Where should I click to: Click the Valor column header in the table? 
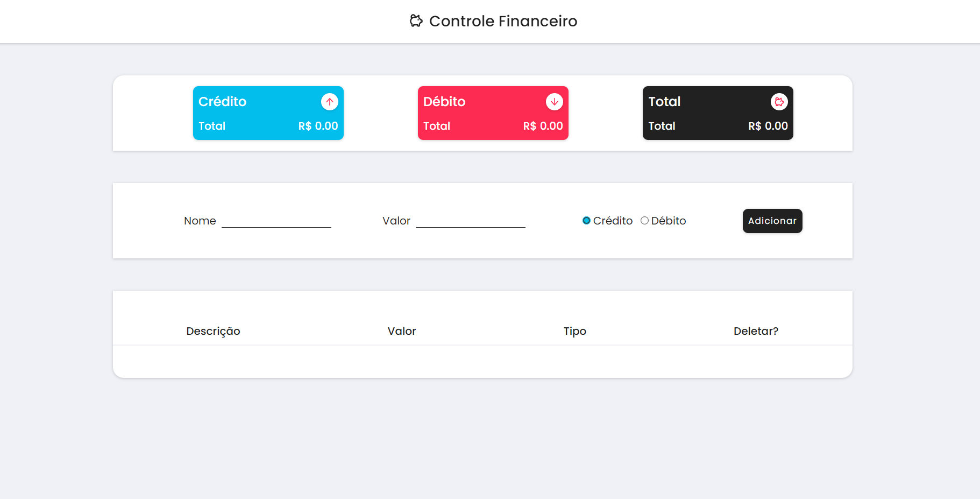click(x=401, y=331)
